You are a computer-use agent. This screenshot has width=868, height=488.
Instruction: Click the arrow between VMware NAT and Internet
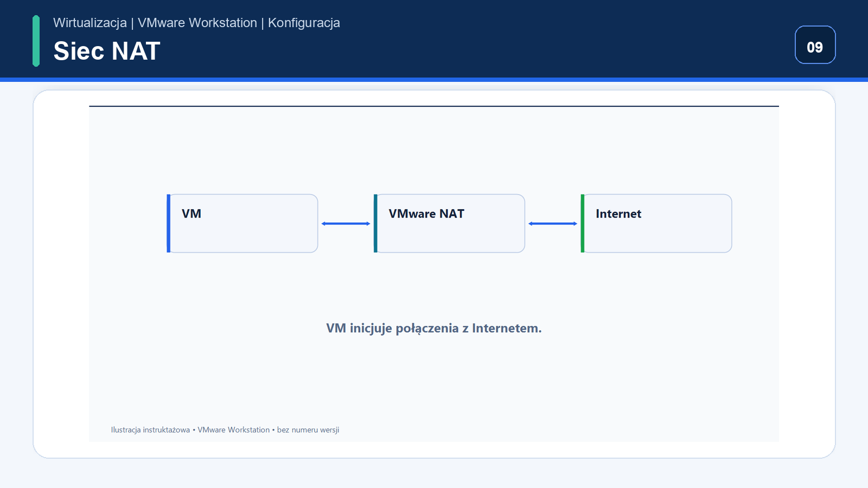tap(553, 223)
